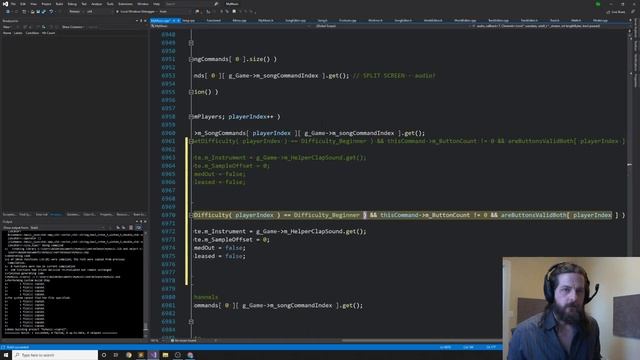Click the Condition column header in Breakpoints
The image size is (640, 360).
[x=32, y=33]
